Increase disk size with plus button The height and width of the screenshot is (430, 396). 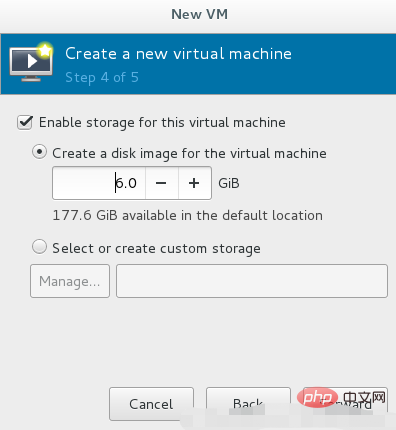(x=194, y=183)
